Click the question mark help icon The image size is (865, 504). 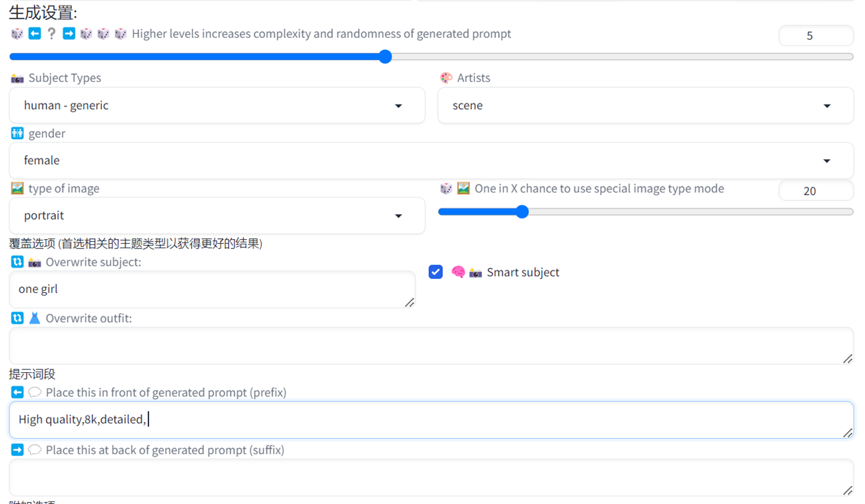pyautogui.click(x=51, y=33)
